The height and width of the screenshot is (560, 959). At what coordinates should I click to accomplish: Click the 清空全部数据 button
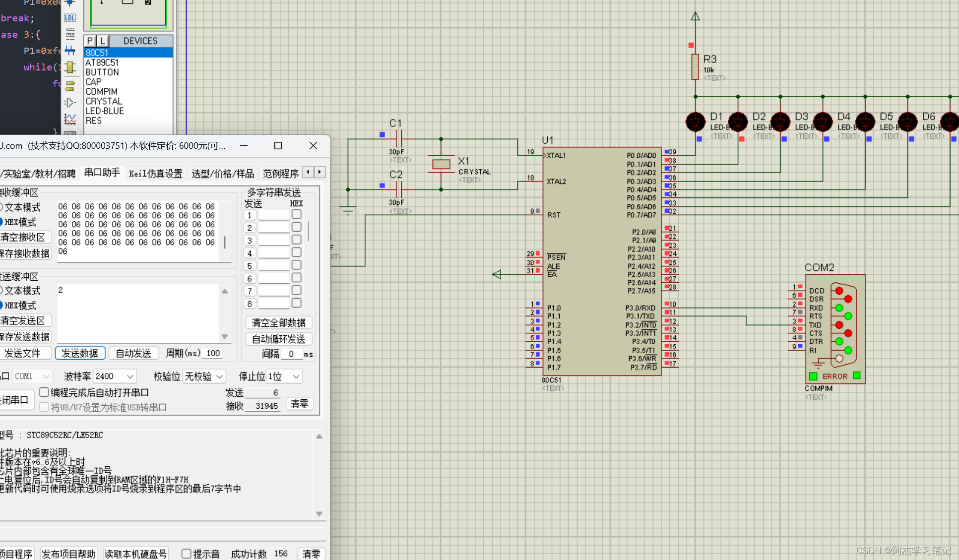click(278, 323)
